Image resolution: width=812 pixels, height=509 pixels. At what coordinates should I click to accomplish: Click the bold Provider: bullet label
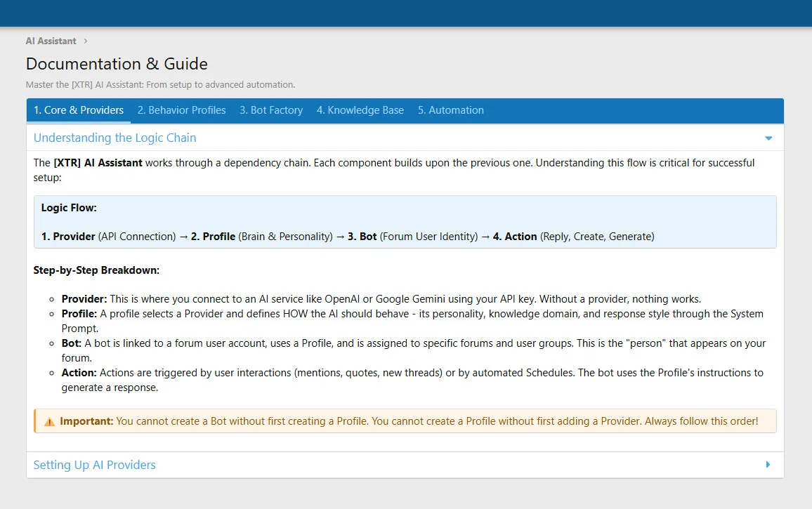tap(84, 299)
